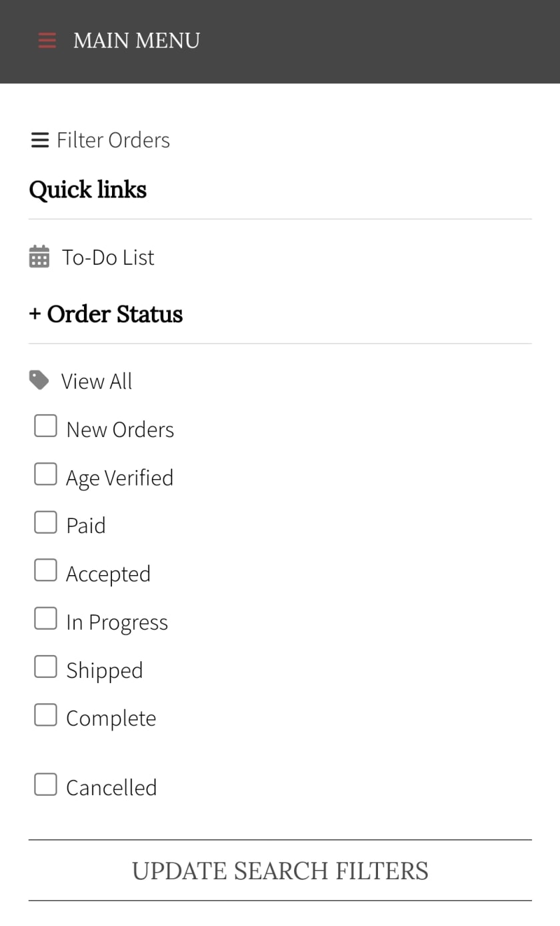Click the Quick links heading
560x926 pixels.
[x=88, y=190]
